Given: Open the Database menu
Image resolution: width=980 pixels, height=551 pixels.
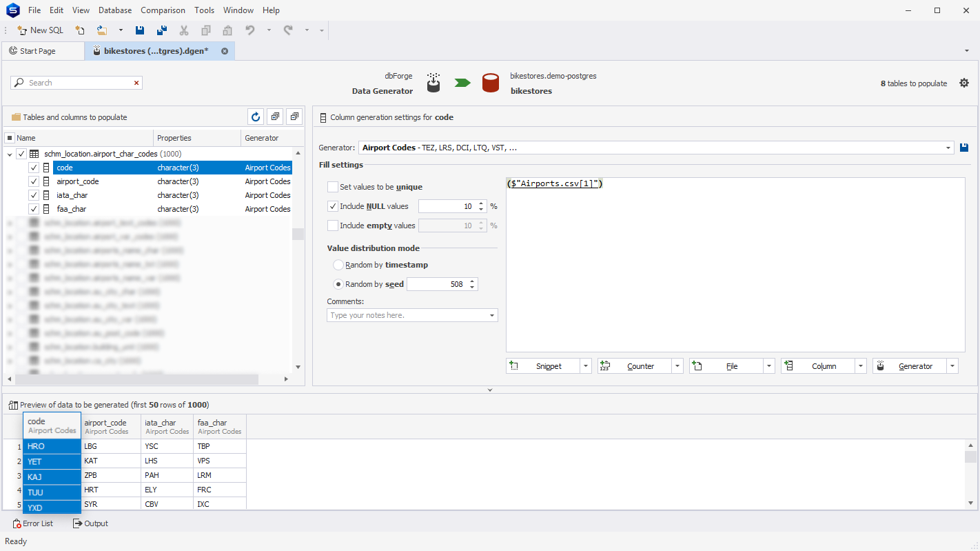Looking at the screenshot, I should click(x=115, y=10).
